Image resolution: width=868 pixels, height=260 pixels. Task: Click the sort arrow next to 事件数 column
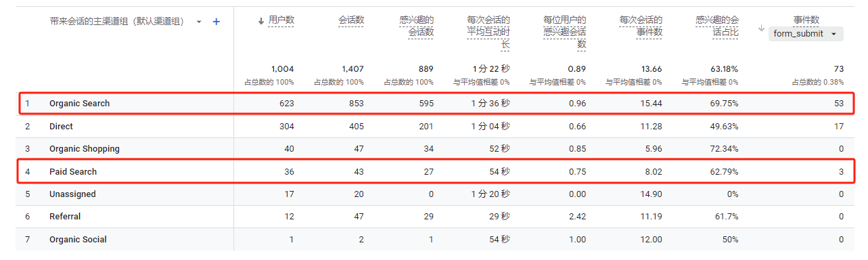(761, 28)
